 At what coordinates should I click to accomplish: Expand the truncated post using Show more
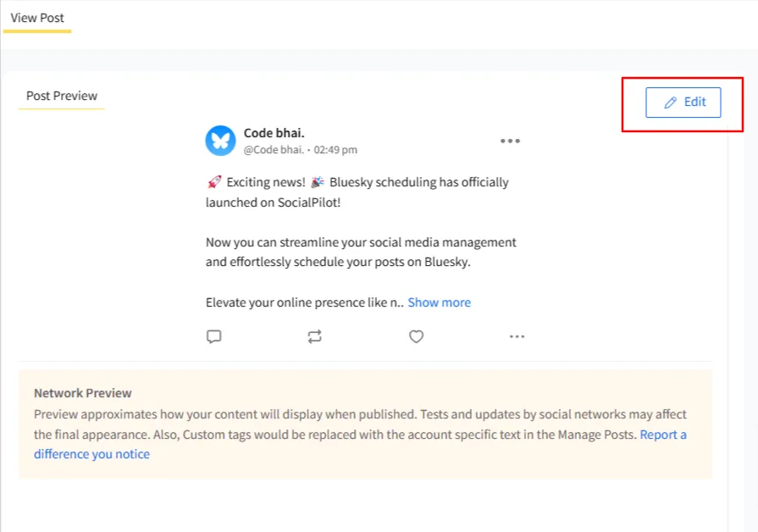[439, 302]
